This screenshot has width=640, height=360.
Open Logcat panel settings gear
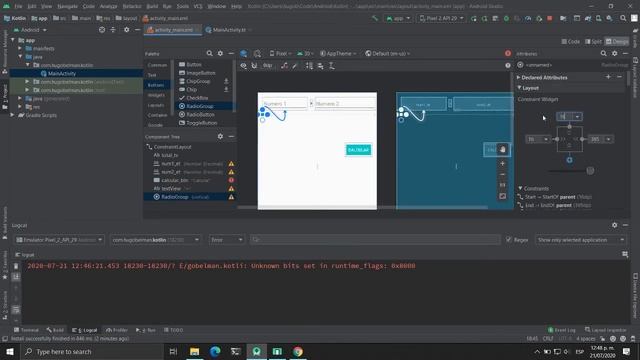pos(614,225)
